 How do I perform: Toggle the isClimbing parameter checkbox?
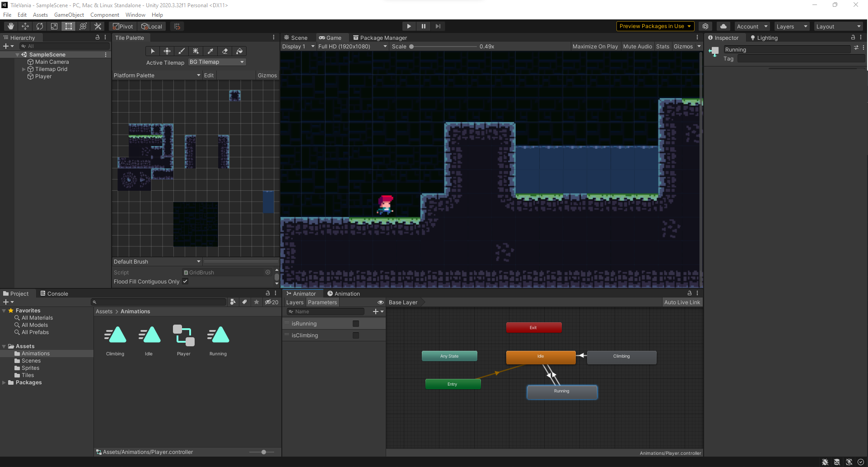pos(356,335)
